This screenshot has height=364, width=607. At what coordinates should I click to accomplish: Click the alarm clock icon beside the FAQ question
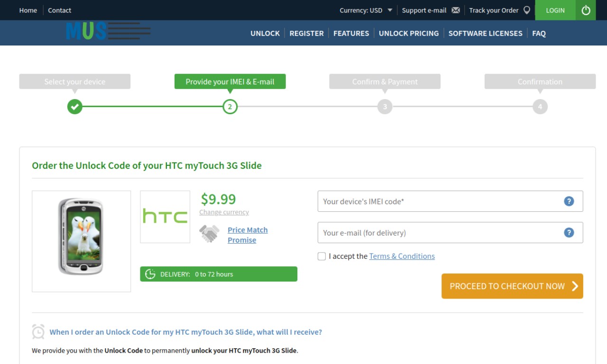[38, 332]
